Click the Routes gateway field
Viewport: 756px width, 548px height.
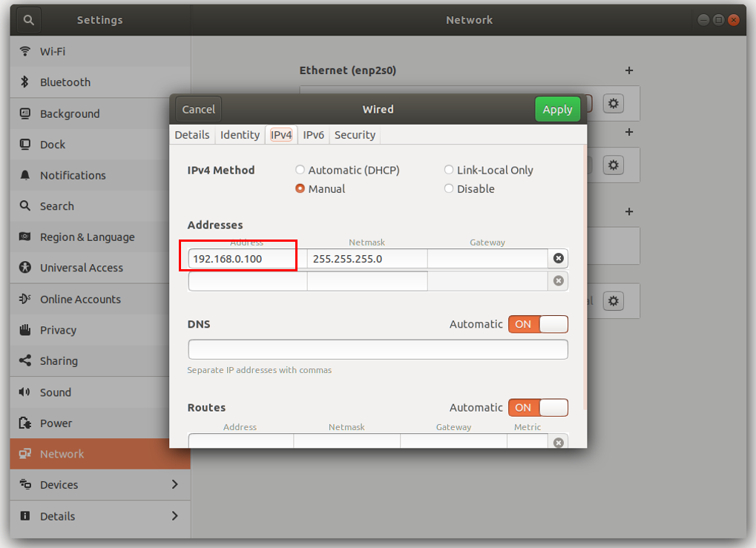coord(454,441)
